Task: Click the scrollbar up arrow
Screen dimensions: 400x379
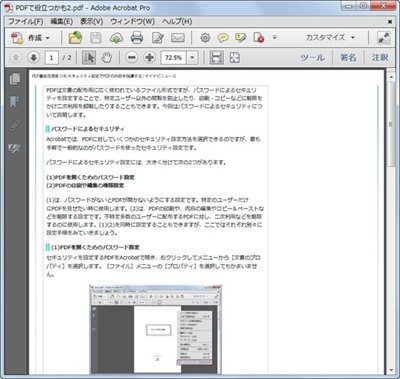Action: pos(391,76)
